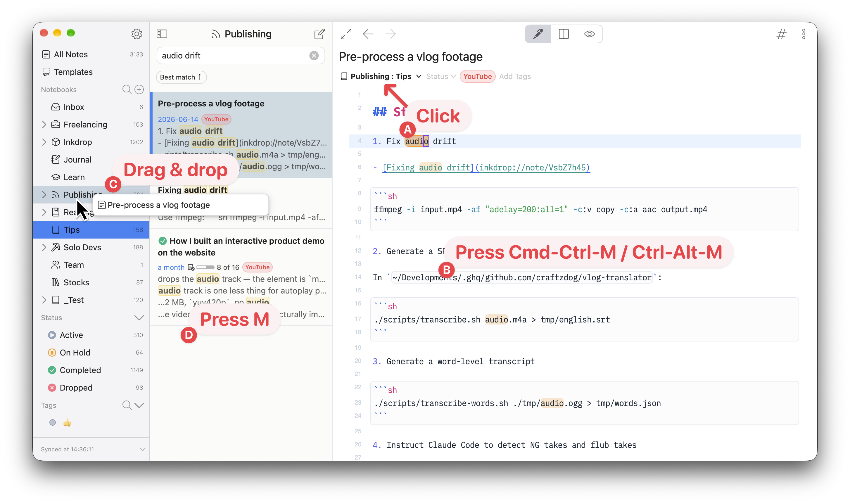Switch to the pencil editor mode
Screen dimensions: 850x504
pyautogui.click(x=538, y=34)
